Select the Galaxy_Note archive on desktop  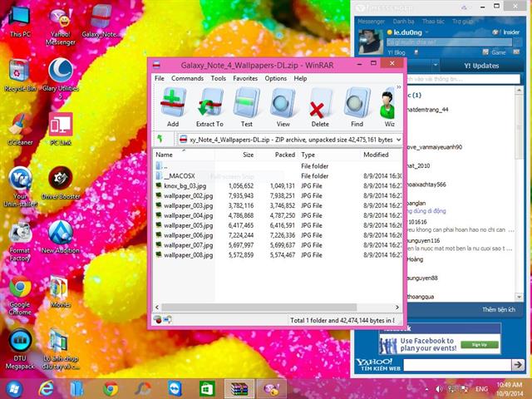tap(101, 22)
